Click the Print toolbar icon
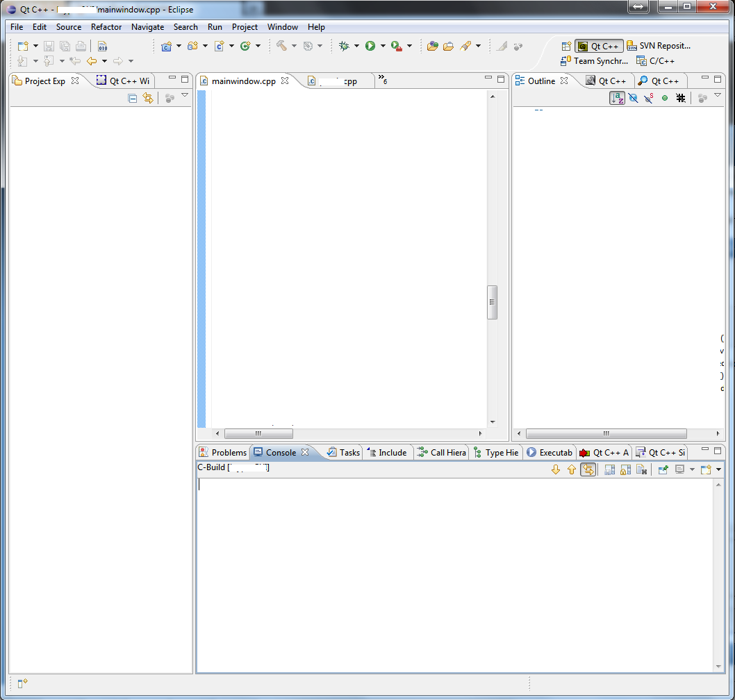Screen dimensions: 735x700 pos(81,46)
